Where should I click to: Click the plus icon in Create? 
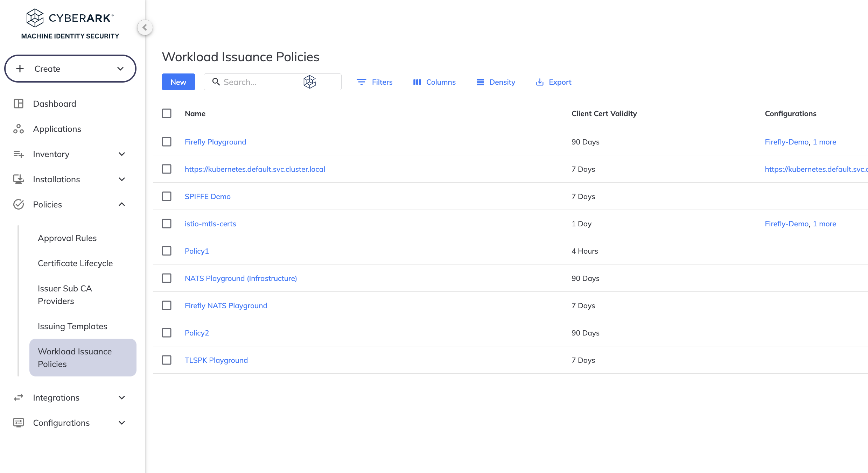click(x=20, y=69)
